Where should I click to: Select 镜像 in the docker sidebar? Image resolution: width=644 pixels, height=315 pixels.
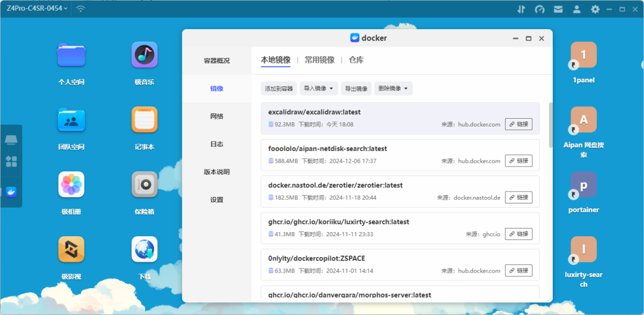tap(217, 88)
